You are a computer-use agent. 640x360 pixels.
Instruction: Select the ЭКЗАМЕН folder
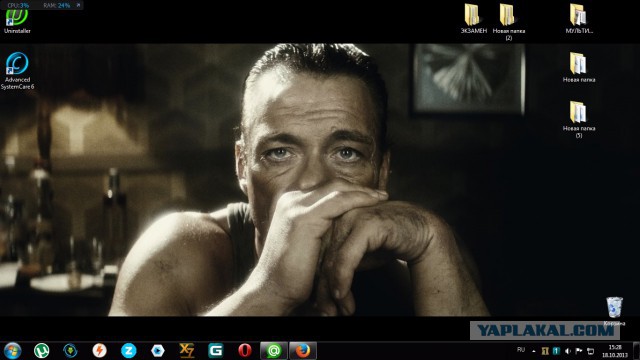473,19
